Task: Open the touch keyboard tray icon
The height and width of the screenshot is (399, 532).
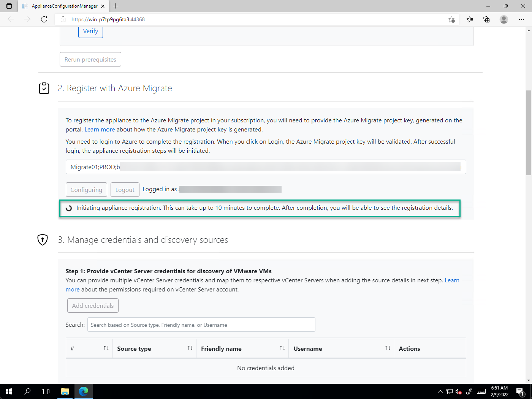Action: pyautogui.click(x=481, y=391)
